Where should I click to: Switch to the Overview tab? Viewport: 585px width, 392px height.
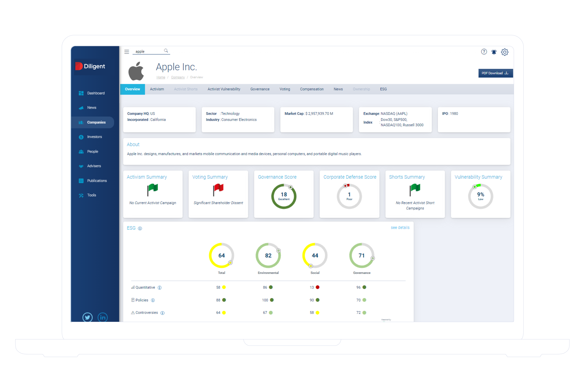[x=132, y=89]
